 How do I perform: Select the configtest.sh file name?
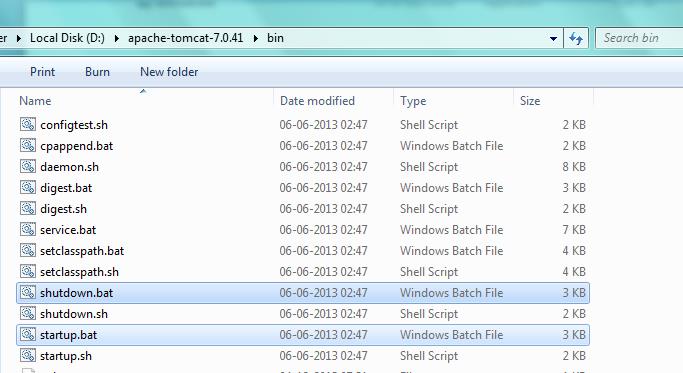pyautogui.click(x=74, y=125)
